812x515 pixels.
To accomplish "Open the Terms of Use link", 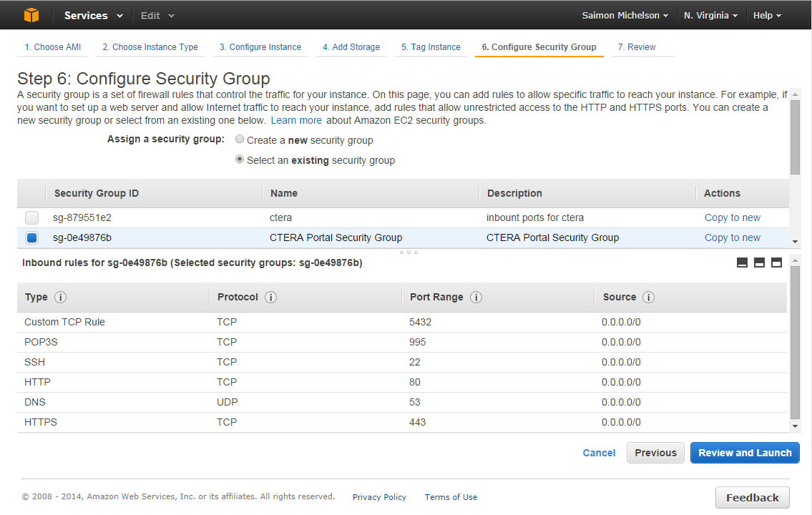I will pos(451,497).
